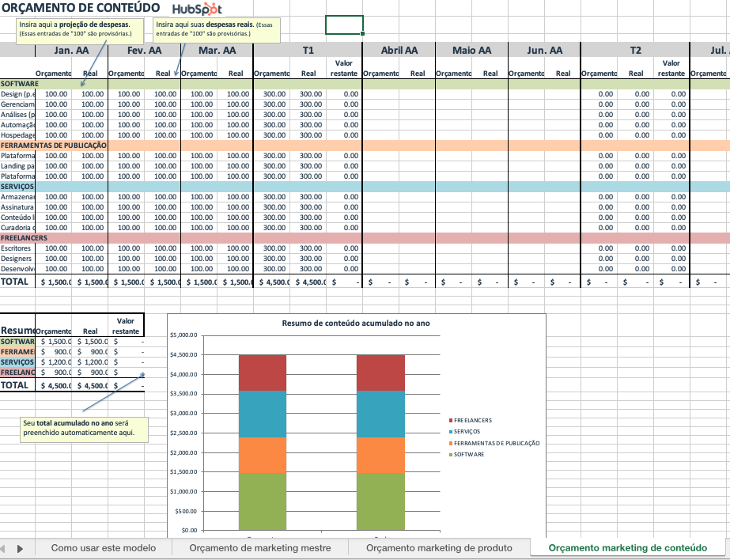Open 'Orçamento marketing de produto' sheet tab
Viewport: 730px width, 560px height.
pyautogui.click(x=439, y=547)
